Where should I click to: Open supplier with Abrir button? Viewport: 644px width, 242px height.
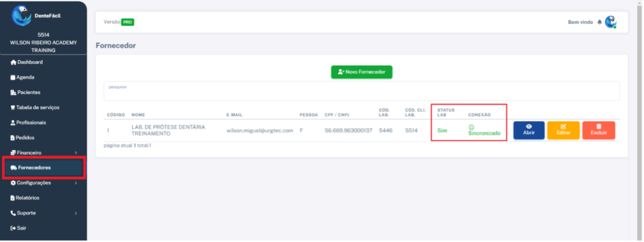click(528, 130)
